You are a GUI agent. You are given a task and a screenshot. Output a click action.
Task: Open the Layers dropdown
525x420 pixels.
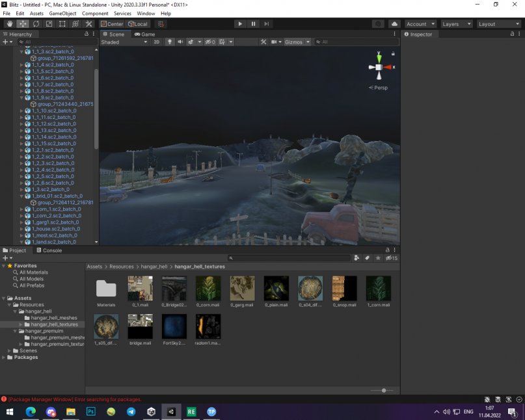pos(456,24)
